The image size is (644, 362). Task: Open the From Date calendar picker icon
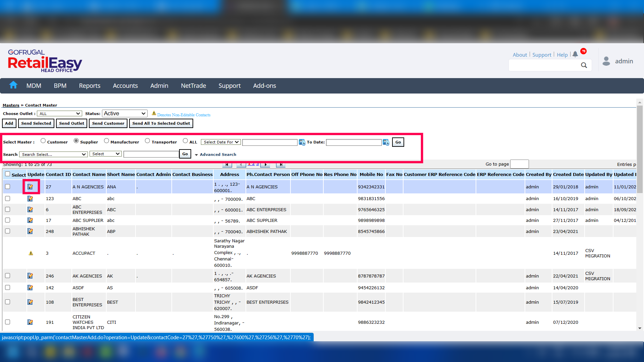pyautogui.click(x=302, y=142)
